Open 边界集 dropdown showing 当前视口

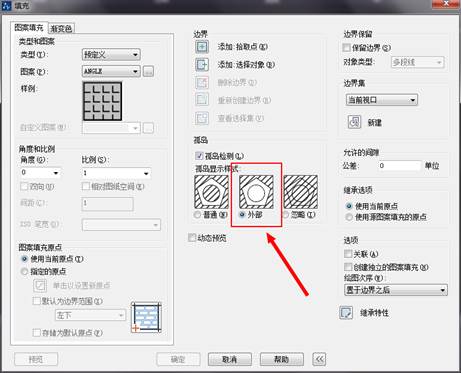[382, 100]
